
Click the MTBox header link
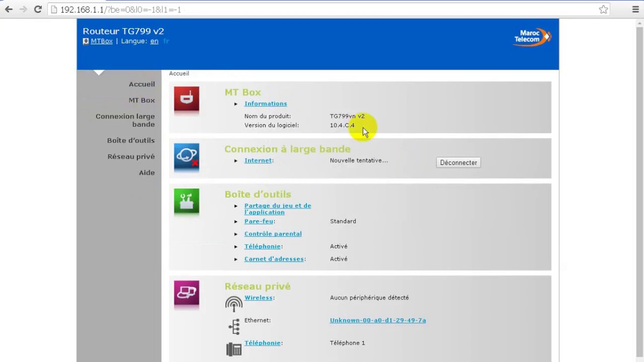click(102, 41)
